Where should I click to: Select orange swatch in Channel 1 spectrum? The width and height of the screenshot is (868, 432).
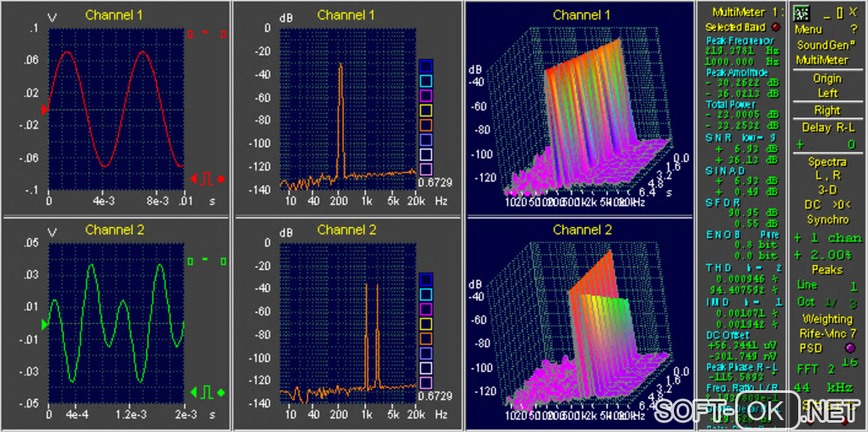tap(425, 126)
